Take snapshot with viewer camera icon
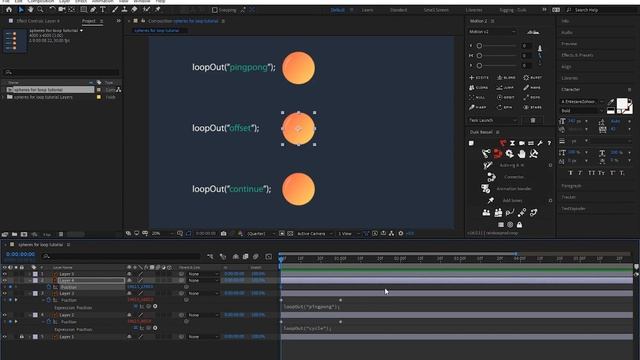Image resolution: width=640 pixels, height=360 pixels. [224, 233]
